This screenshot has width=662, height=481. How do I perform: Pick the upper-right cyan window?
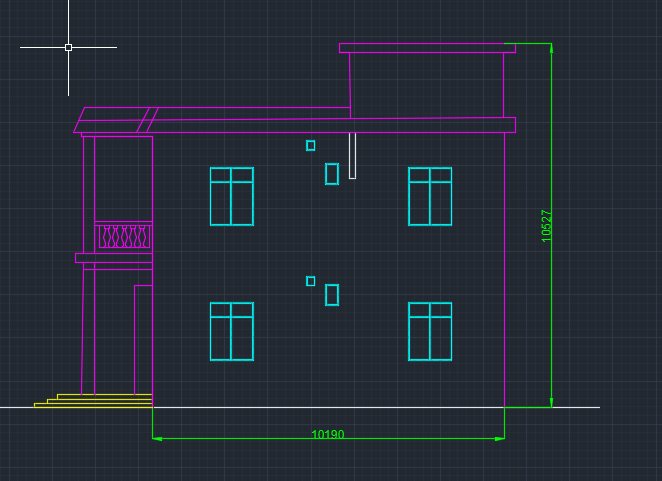pos(430,196)
